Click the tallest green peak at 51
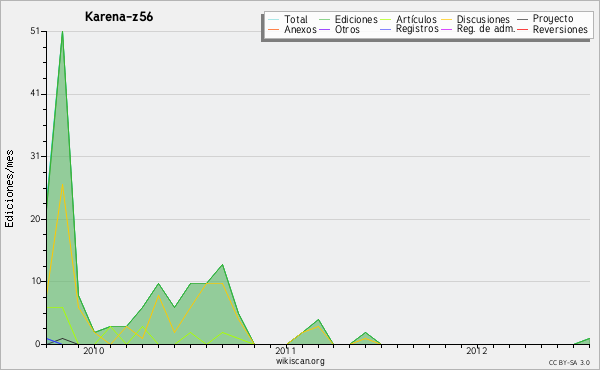 62,32
